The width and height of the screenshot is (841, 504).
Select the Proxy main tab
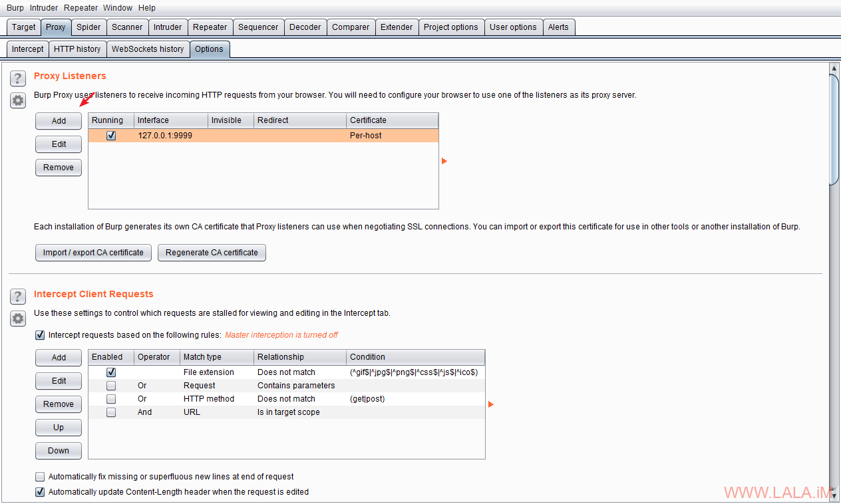56,27
